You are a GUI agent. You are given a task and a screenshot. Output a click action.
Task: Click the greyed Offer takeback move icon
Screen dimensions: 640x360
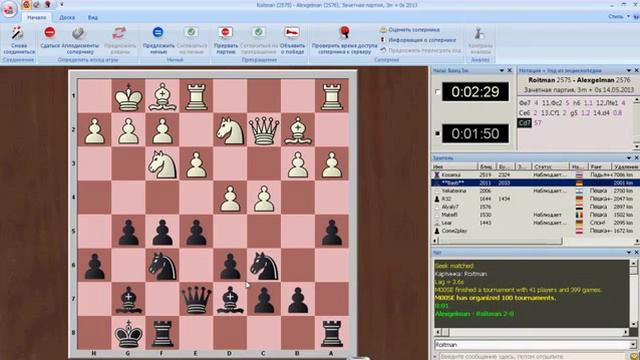[x=383, y=50]
